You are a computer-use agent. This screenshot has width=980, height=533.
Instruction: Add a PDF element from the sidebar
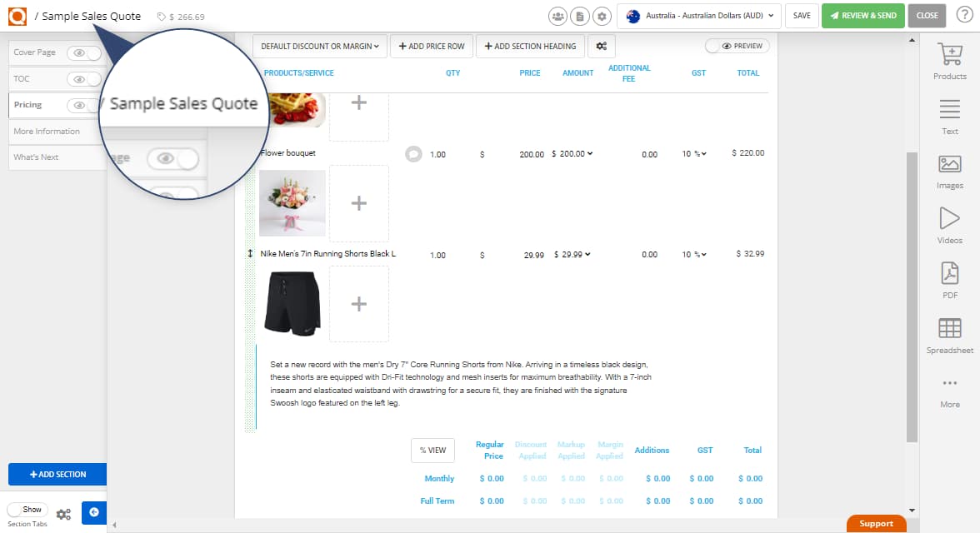click(x=949, y=276)
